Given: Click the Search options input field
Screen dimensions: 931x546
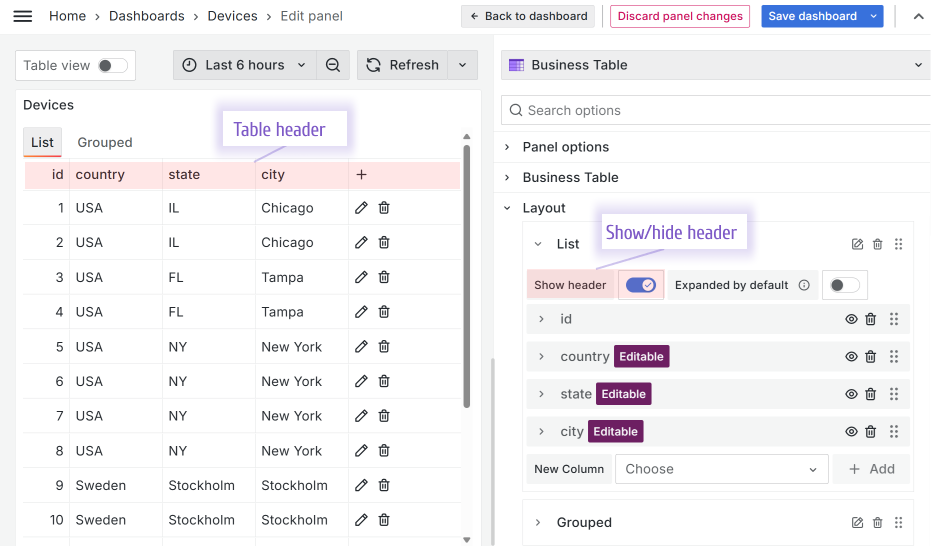Looking at the screenshot, I should (715, 111).
